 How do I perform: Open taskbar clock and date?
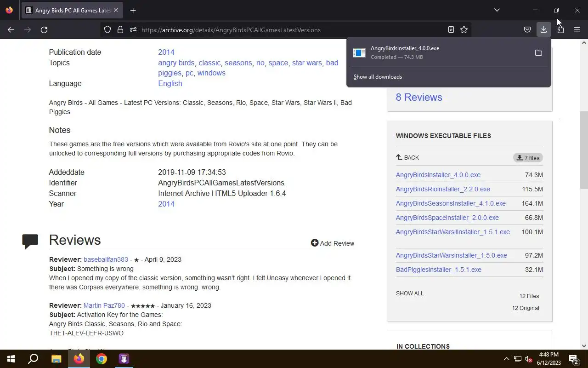pyautogui.click(x=548, y=359)
